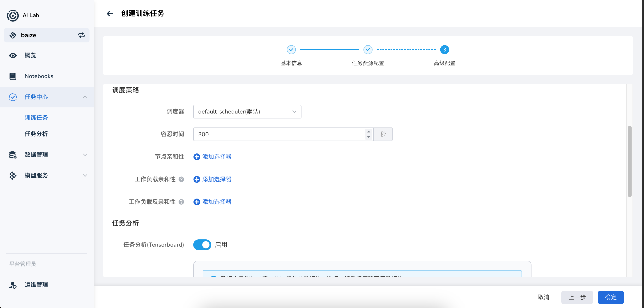This screenshot has height=308, width=644.
Task: Click 添加选择器 for 工作负载亲和性
Action: 217,179
